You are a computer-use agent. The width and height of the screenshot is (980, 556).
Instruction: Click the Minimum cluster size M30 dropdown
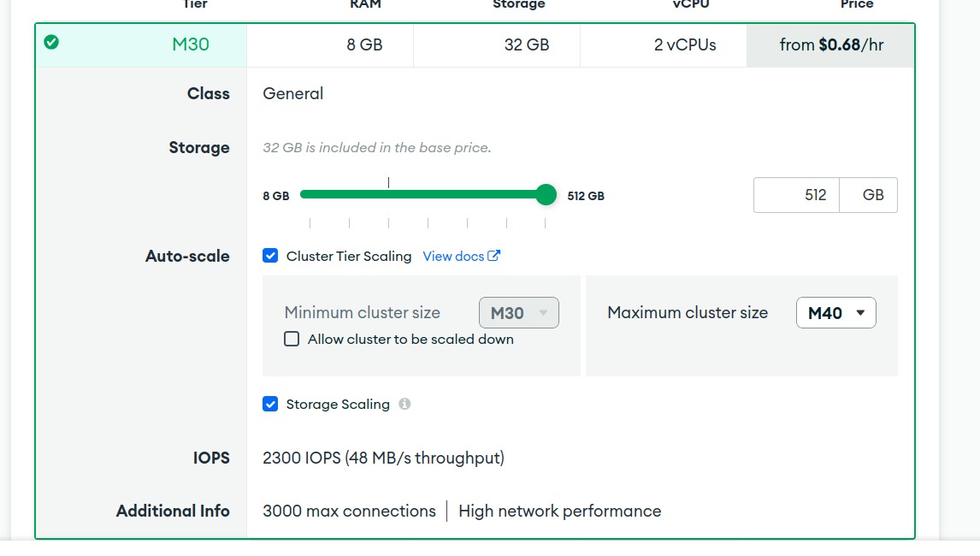point(518,312)
